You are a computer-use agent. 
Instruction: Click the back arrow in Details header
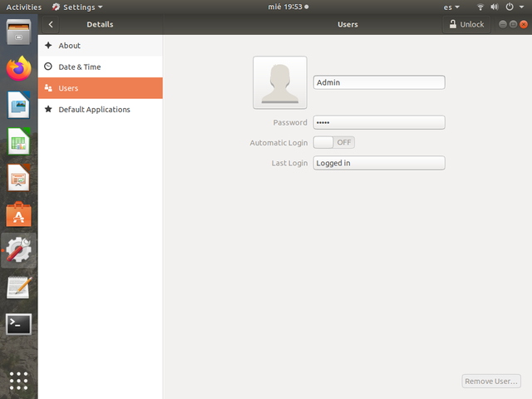(51, 25)
